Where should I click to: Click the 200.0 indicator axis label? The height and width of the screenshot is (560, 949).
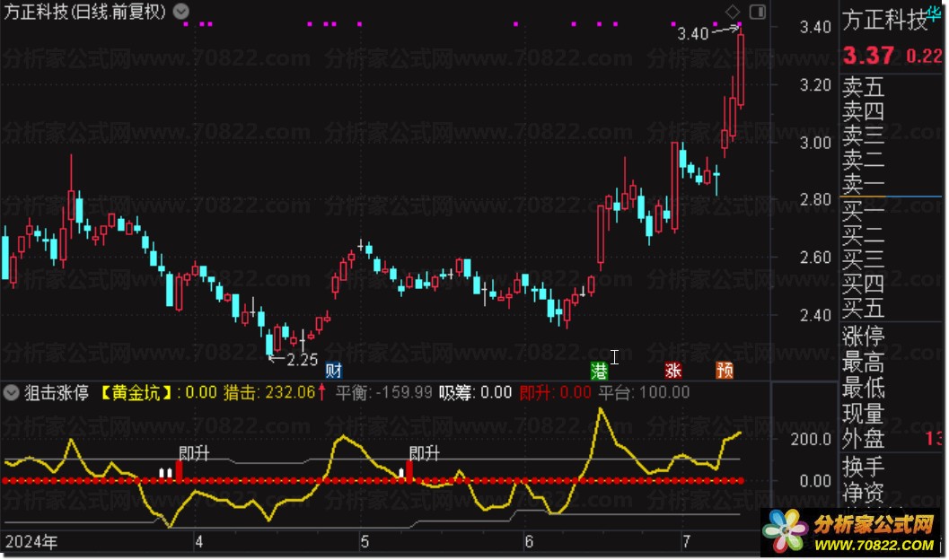pyautogui.click(x=811, y=439)
